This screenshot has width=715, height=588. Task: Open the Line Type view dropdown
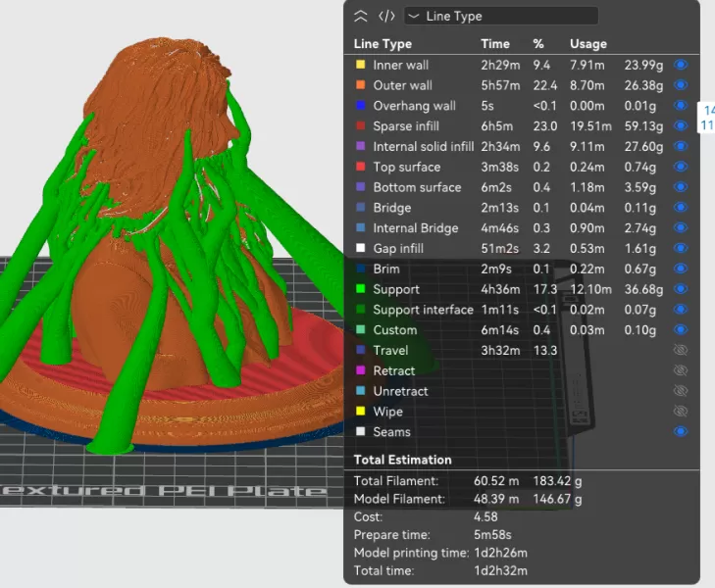[x=501, y=16]
